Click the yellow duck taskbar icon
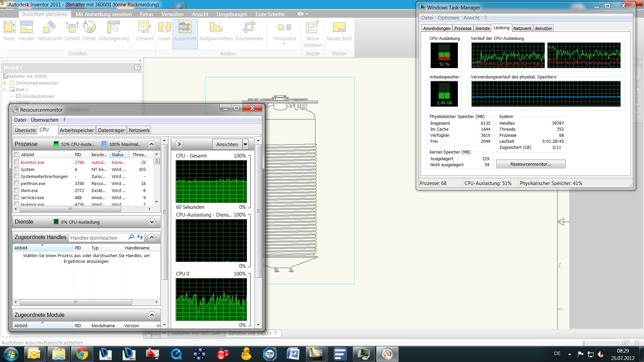This screenshot has width=644, height=362. point(246,354)
